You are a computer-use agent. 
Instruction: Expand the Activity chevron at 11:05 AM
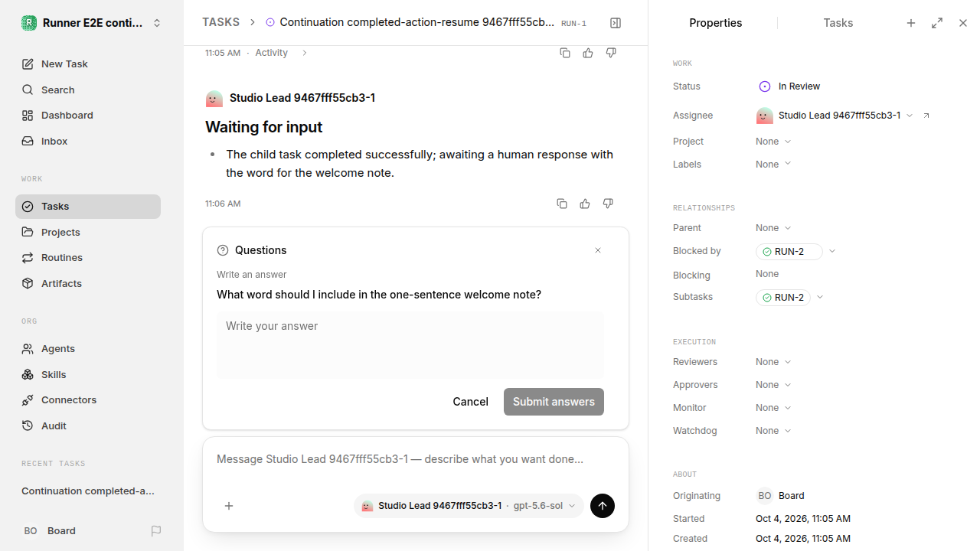(x=304, y=53)
